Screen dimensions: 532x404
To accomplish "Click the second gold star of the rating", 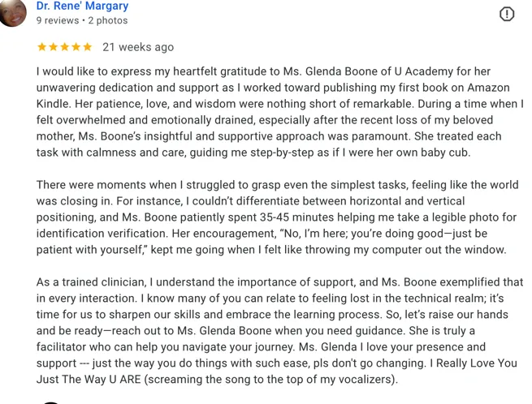I will (54, 47).
